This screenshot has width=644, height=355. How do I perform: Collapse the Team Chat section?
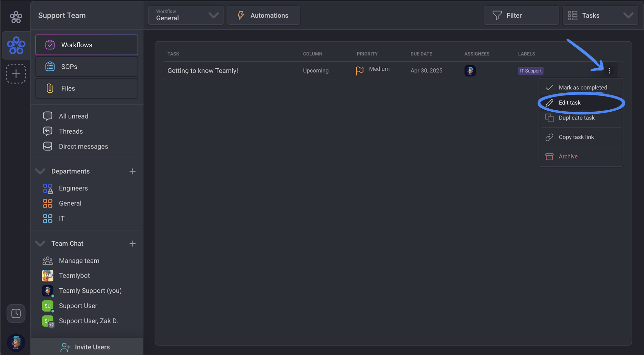(x=40, y=243)
